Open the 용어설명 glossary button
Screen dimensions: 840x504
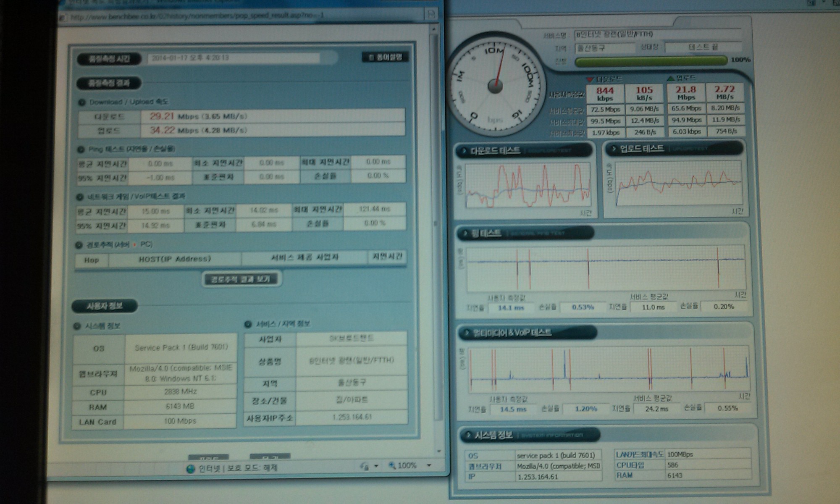coord(386,57)
